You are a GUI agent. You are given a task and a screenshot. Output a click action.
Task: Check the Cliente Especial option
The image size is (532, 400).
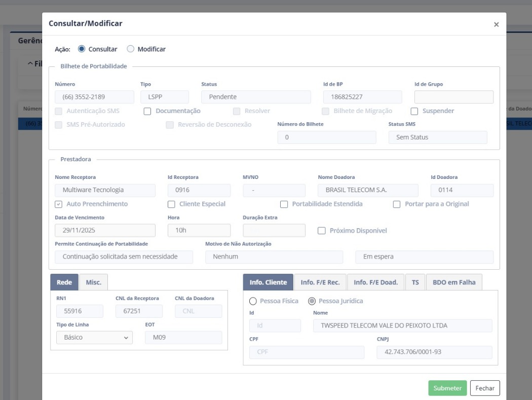point(171,204)
